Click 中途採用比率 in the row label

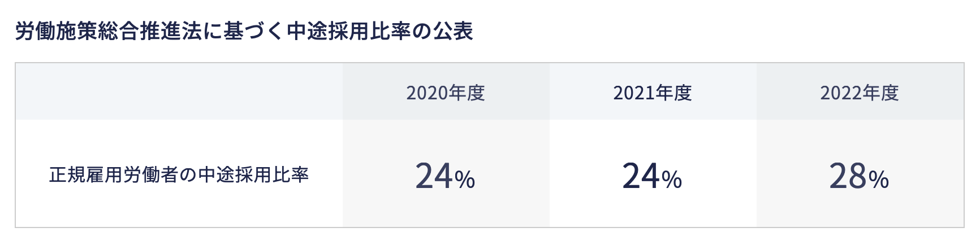pos(253,175)
